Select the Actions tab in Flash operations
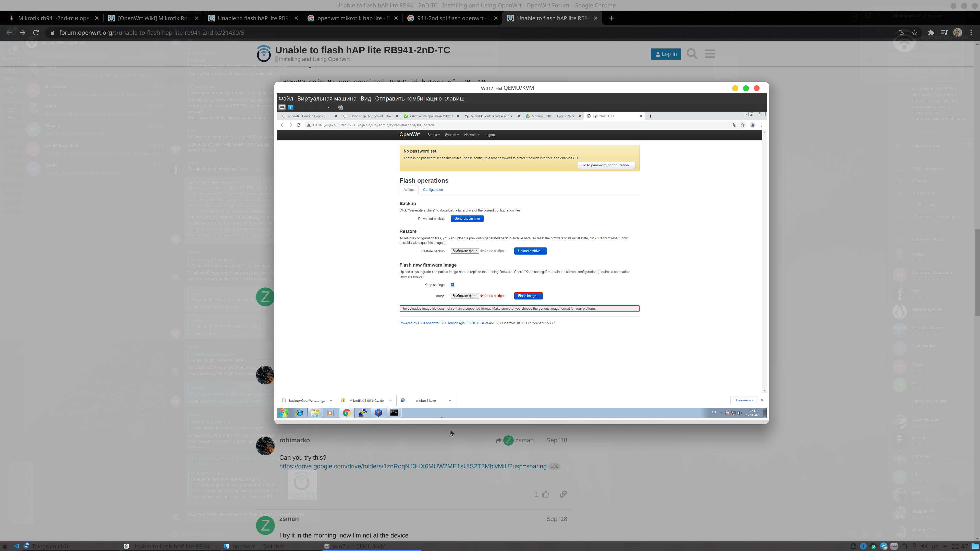Viewport: 980px width, 551px height. click(x=409, y=189)
